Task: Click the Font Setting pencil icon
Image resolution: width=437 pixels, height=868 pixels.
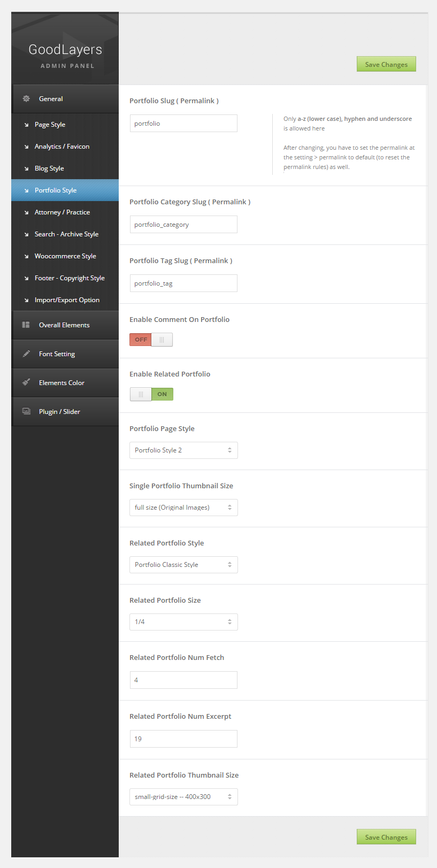Action: (x=26, y=354)
